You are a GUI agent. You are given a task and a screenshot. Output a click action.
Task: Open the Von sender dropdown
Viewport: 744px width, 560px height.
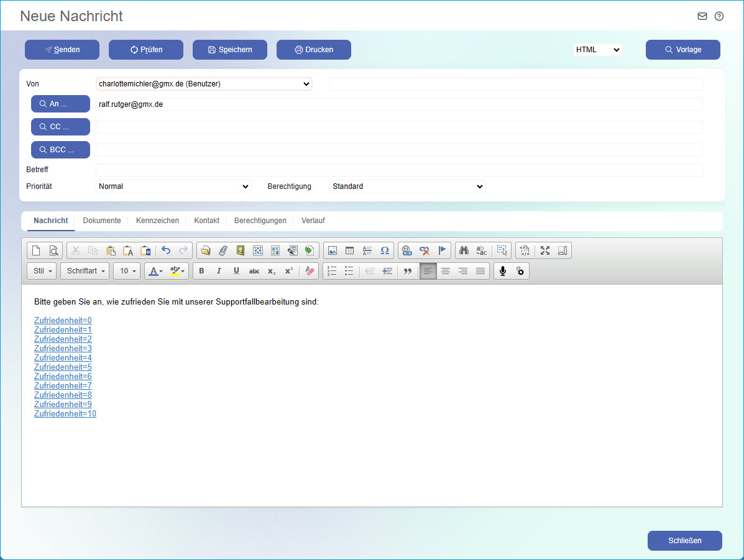pyautogui.click(x=204, y=84)
